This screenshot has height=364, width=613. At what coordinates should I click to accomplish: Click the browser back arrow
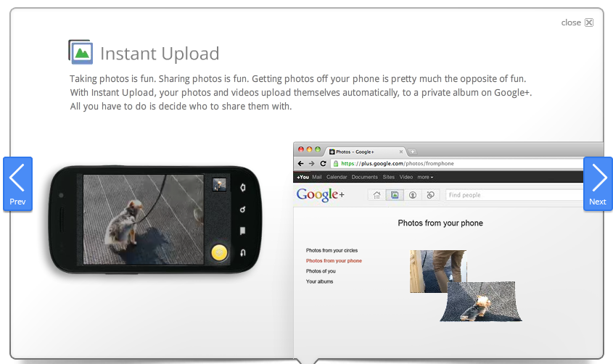300,164
